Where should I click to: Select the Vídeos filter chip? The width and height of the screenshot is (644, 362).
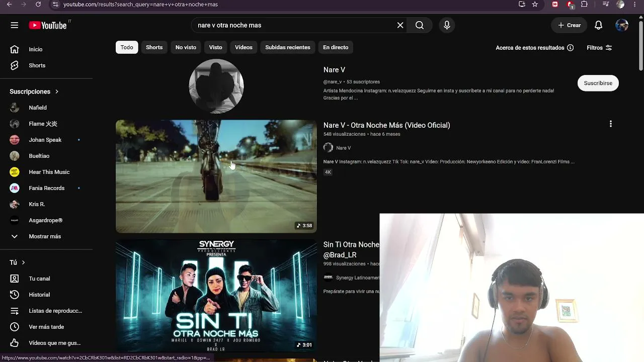tap(244, 47)
